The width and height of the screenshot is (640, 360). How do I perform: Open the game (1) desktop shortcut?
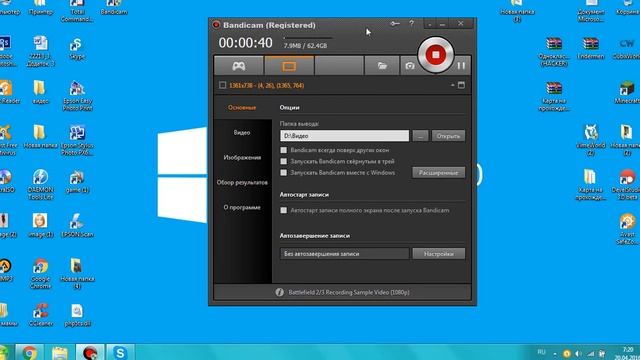click(x=77, y=182)
